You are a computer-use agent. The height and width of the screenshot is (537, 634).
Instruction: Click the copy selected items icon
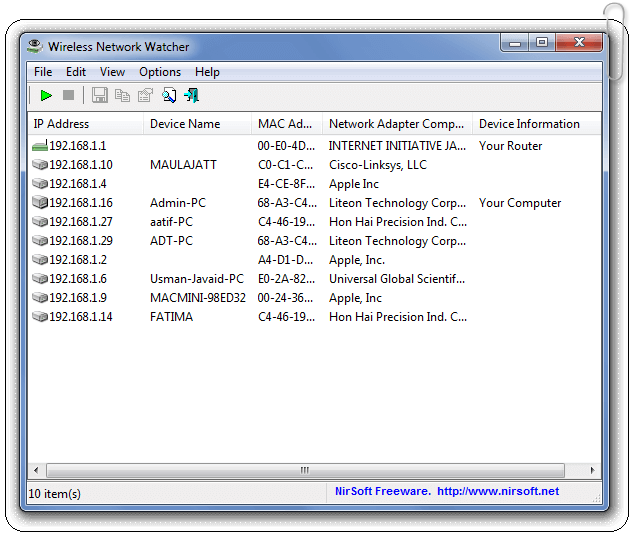coord(122,96)
